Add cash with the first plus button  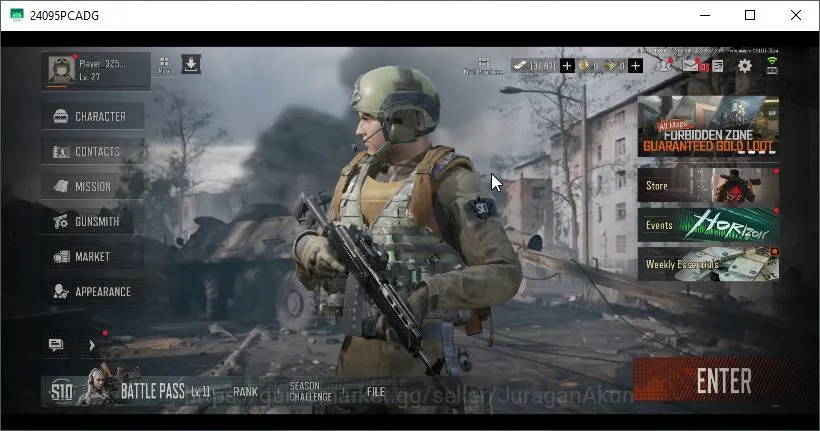567,66
